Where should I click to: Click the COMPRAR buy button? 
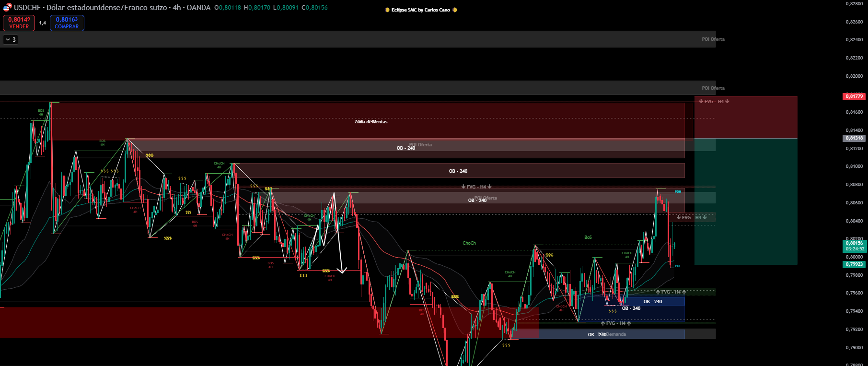click(x=67, y=23)
